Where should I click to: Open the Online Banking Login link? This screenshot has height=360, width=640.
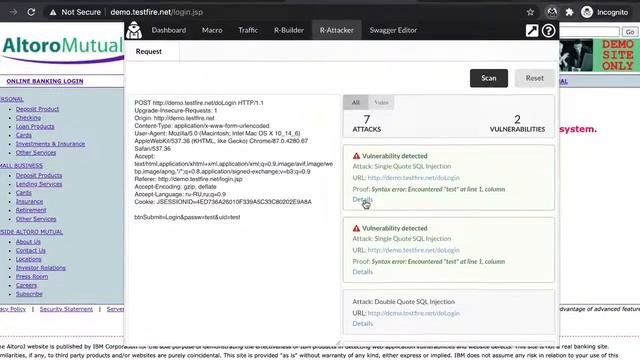tap(45, 81)
